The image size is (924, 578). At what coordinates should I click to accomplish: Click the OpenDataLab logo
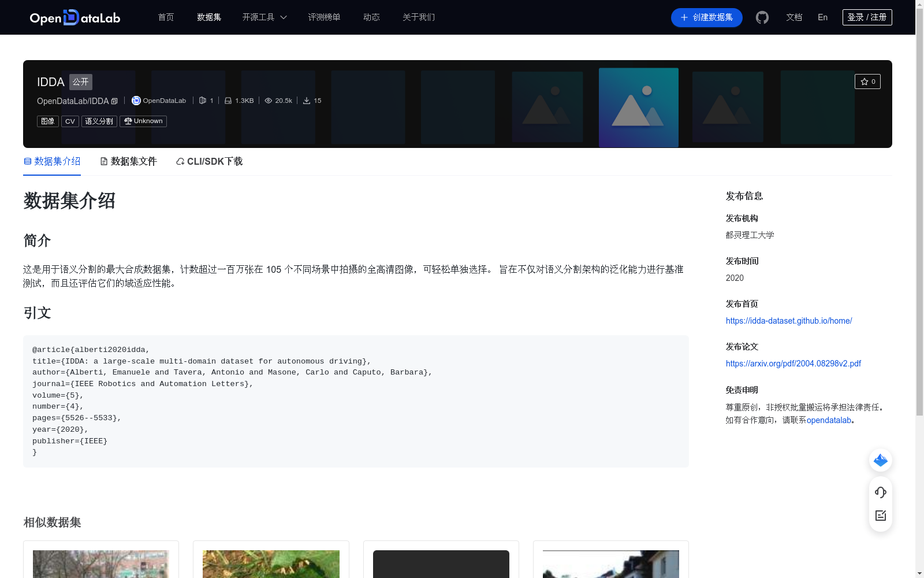[x=74, y=17]
